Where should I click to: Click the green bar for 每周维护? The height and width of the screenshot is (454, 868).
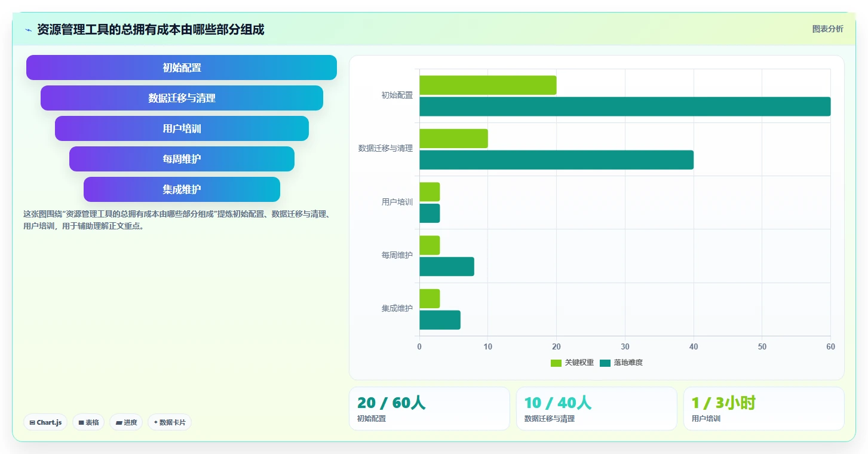click(x=430, y=246)
